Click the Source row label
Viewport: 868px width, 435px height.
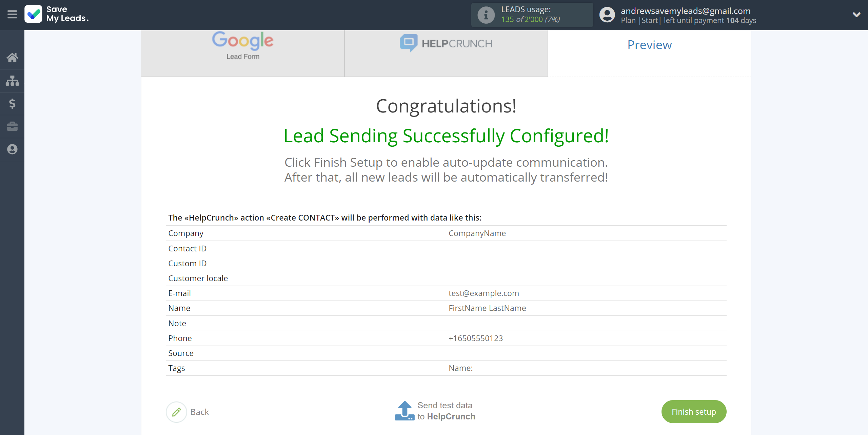[x=181, y=353]
